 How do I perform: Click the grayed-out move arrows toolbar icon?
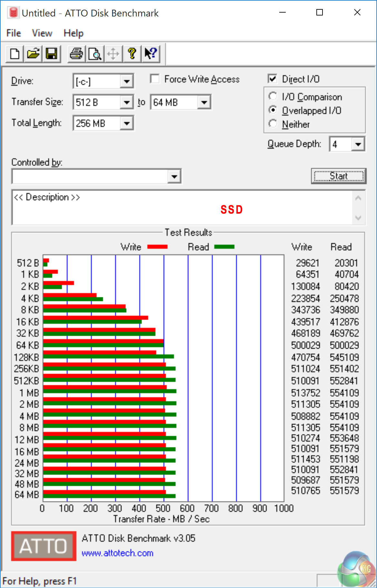[x=113, y=54]
